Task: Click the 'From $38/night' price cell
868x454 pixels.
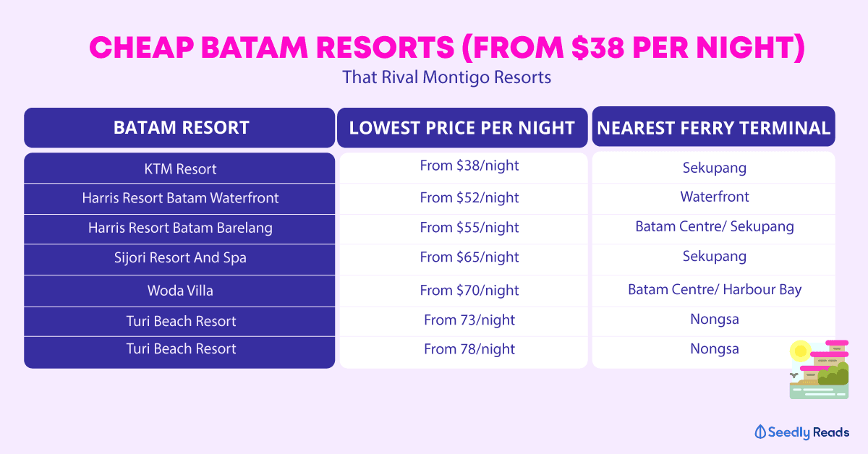Action: pyautogui.click(x=469, y=166)
